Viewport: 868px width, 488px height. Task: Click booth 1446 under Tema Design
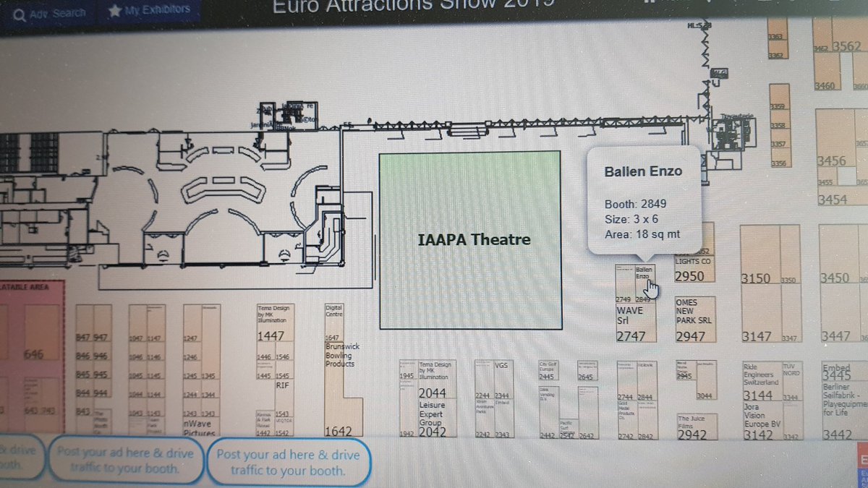[x=265, y=352]
